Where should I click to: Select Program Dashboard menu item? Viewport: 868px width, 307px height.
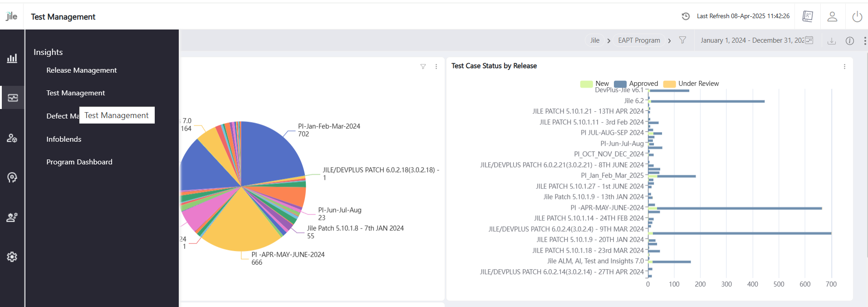pyautogui.click(x=79, y=162)
